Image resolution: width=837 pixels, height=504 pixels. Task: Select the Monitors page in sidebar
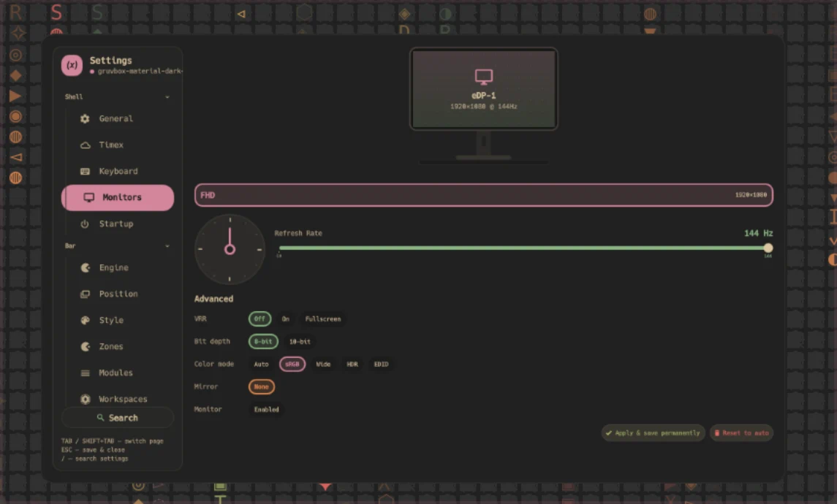(118, 197)
